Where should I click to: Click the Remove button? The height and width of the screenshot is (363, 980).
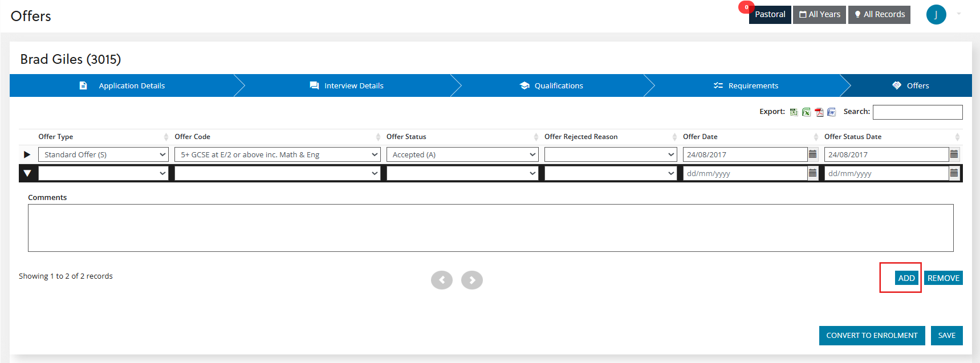coord(943,278)
